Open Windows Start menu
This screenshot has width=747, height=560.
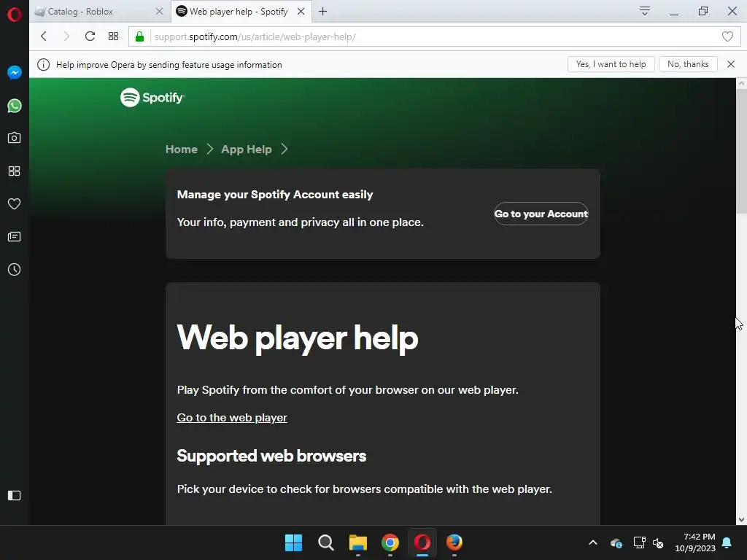coord(293,542)
